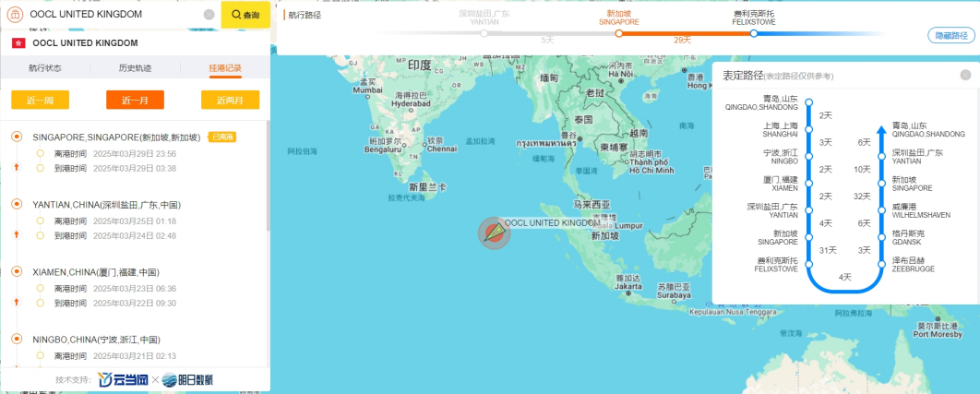Screen dimensions: 980x394
Task: Click departure time 2025年03月29日 23:56
Action: tap(135, 153)
